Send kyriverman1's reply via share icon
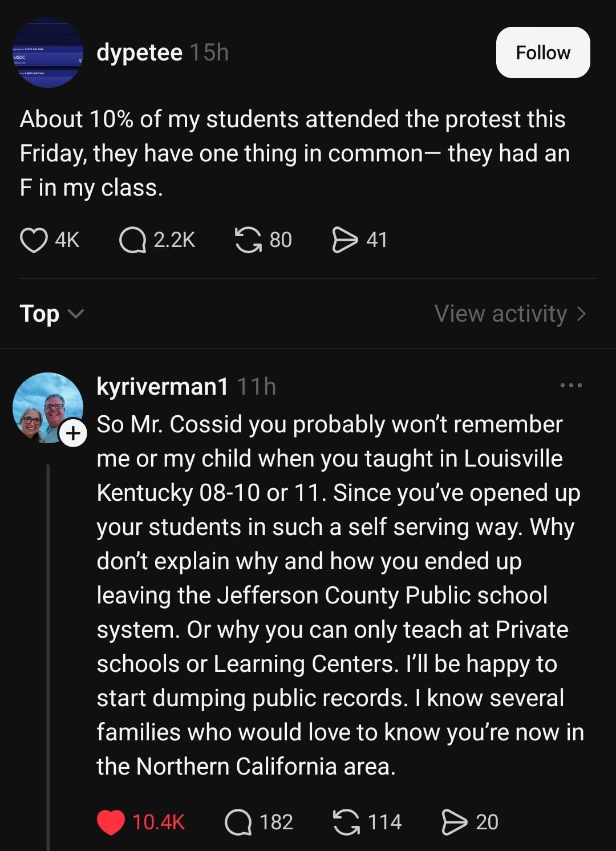616x851 pixels. (x=455, y=822)
